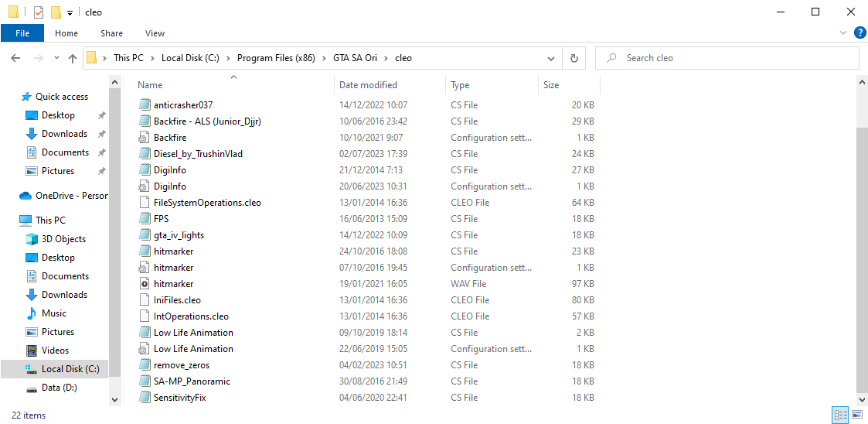Refresh the cleo folder view
Image resolution: width=868 pixels, height=424 pixels.
coord(574,57)
